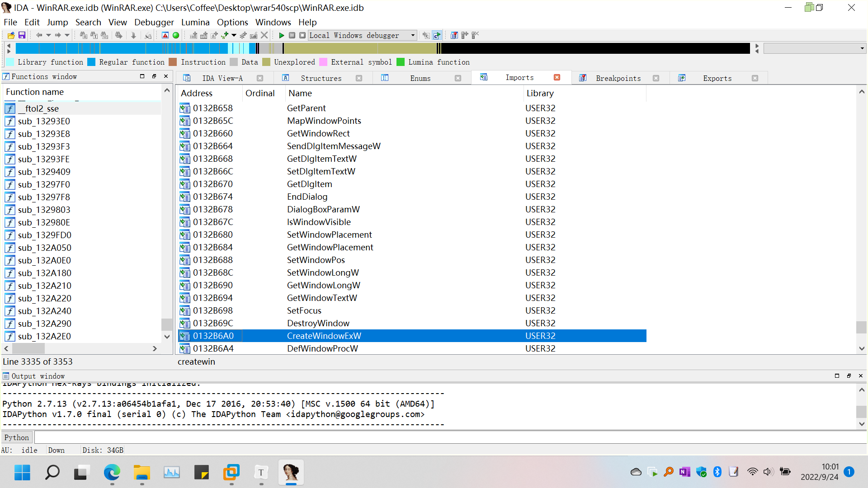Click the delete X toolbar icon
Viewport: 868px width, 488px height.
tap(264, 35)
